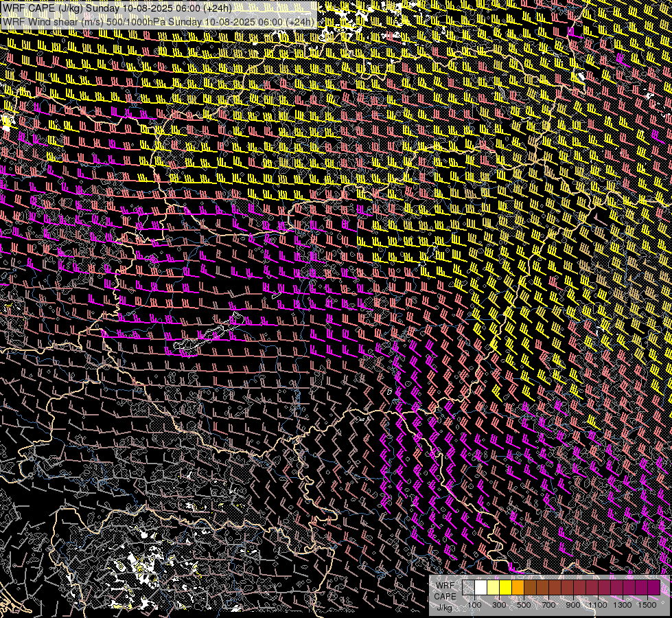The image size is (672, 618).
Task: Click the 1300 value under the legend
Action: (x=623, y=605)
